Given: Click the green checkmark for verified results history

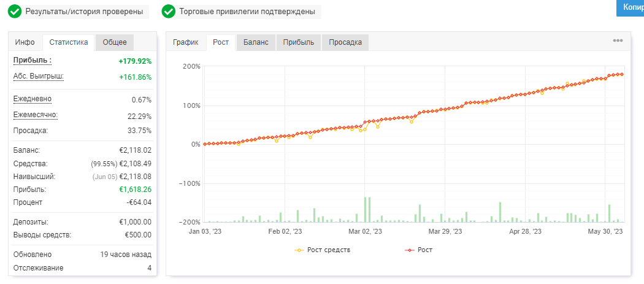Looking at the screenshot, I should point(14,12).
